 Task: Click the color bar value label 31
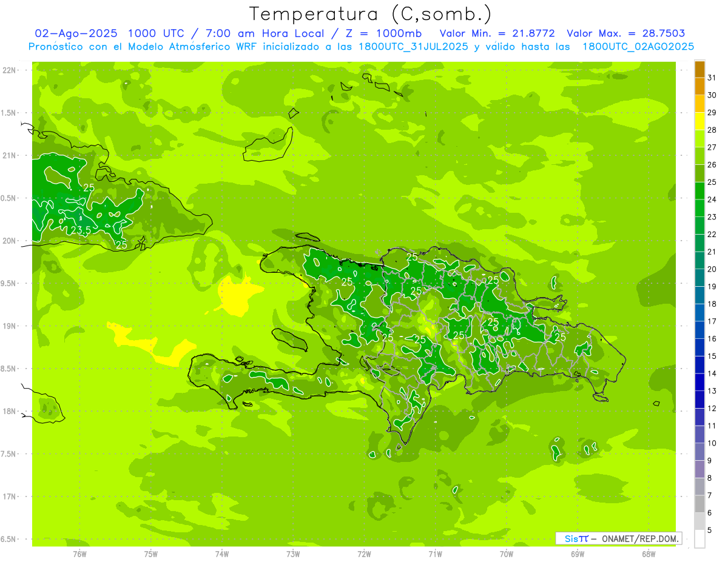[712, 78]
